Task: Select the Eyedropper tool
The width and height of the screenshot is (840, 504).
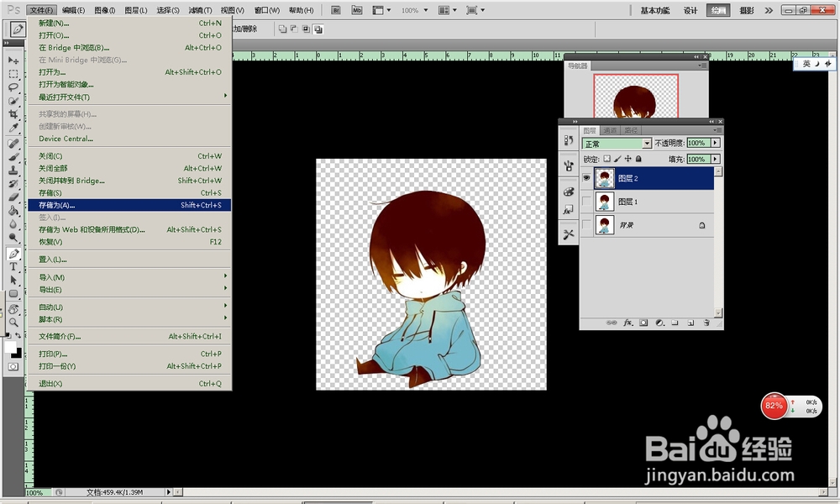Action: pyautogui.click(x=13, y=128)
